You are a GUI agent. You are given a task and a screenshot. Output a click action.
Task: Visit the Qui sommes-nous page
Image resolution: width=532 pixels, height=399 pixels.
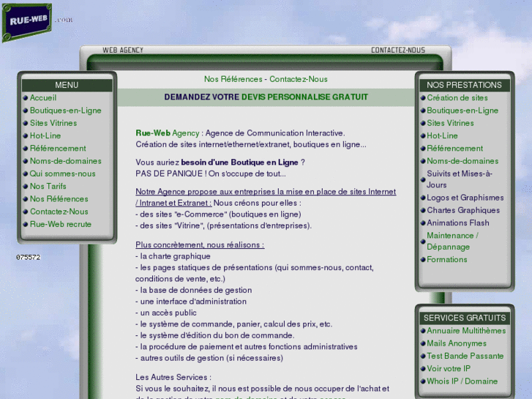pyautogui.click(x=62, y=174)
